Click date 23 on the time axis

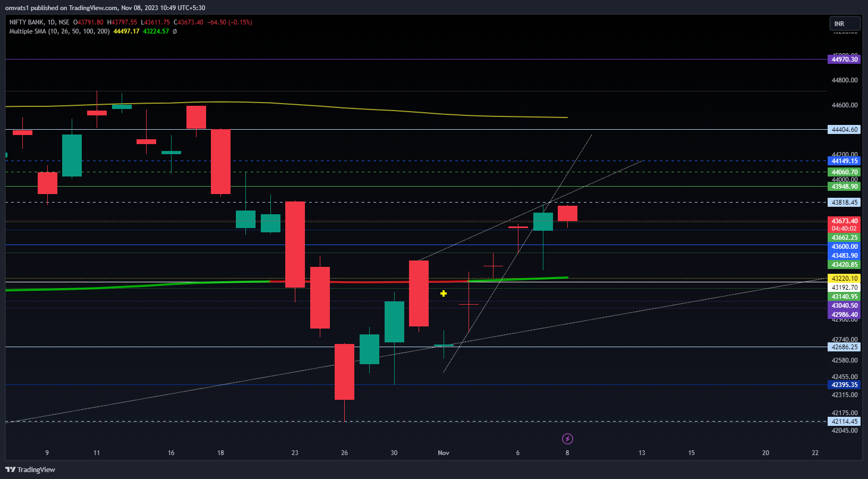point(295,453)
